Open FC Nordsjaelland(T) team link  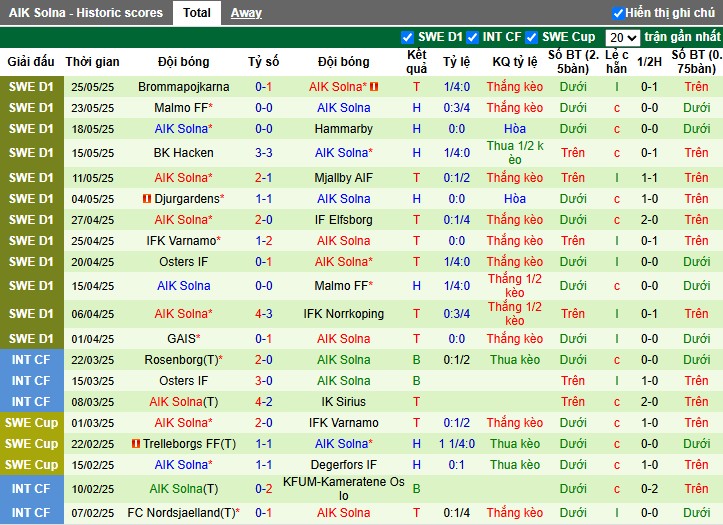[183, 513]
